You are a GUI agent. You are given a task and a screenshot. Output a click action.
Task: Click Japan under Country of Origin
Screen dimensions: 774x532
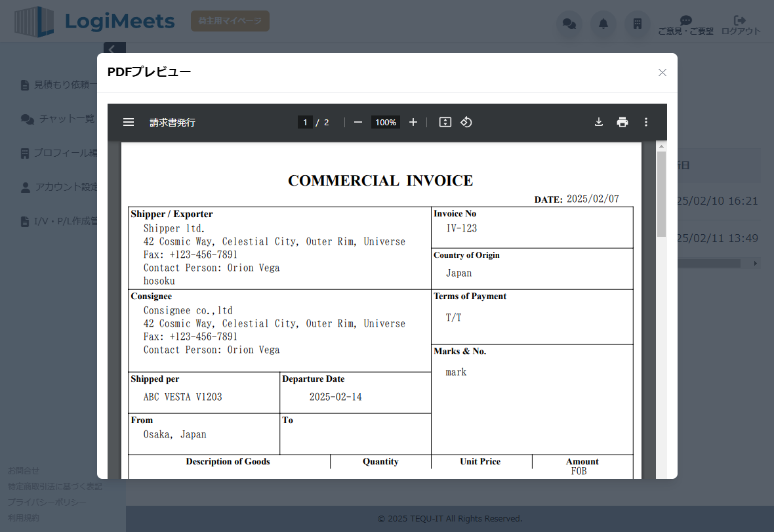(x=458, y=273)
